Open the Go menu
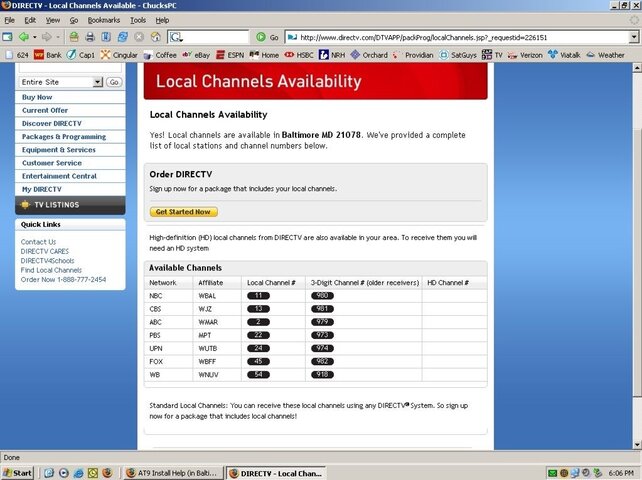 click(x=74, y=20)
